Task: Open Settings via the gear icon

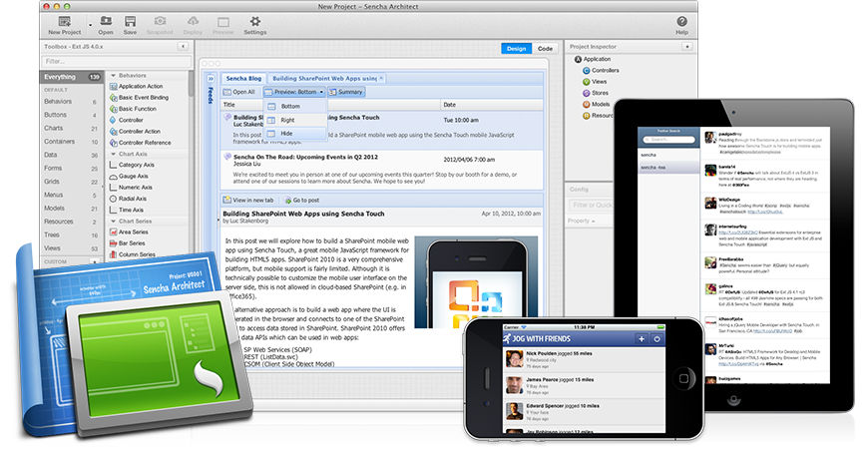Action: point(255,20)
